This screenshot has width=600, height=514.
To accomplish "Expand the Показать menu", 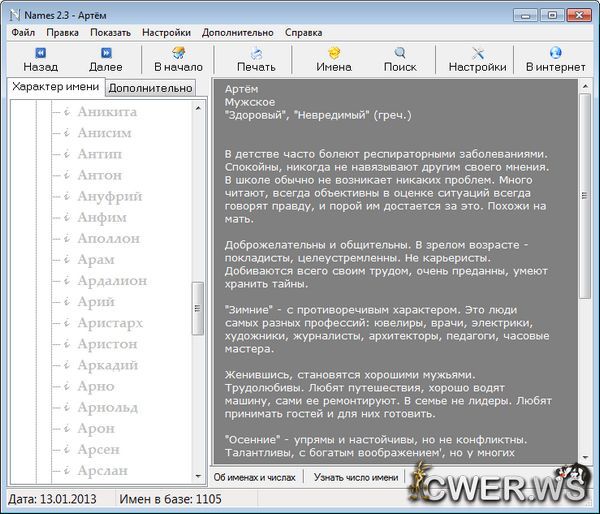I will 110,32.
